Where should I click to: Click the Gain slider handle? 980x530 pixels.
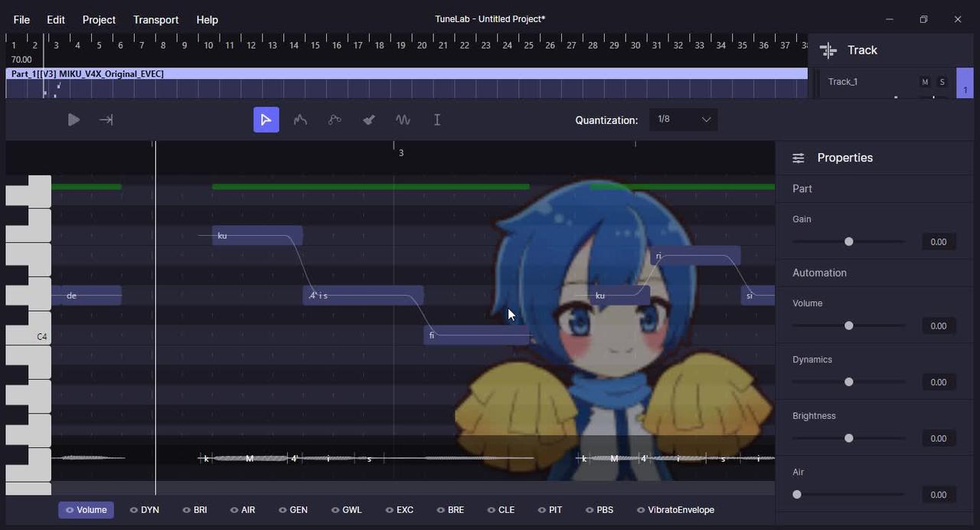(848, 241)
